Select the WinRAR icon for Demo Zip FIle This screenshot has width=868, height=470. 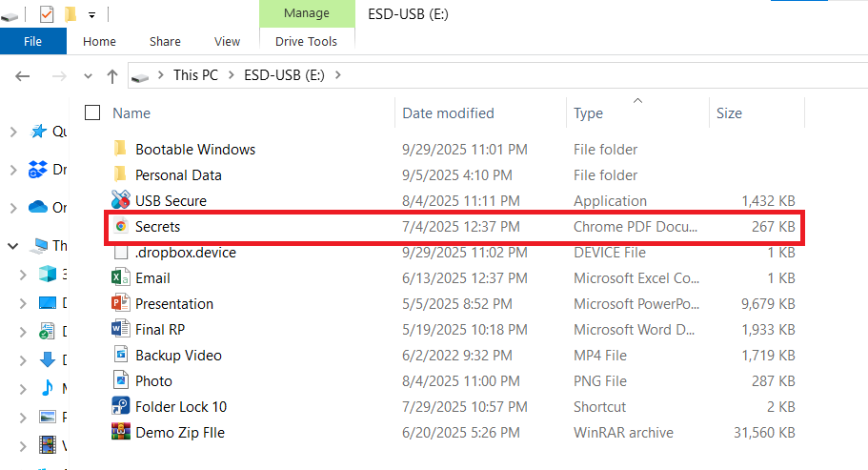[x=121, y=432]
